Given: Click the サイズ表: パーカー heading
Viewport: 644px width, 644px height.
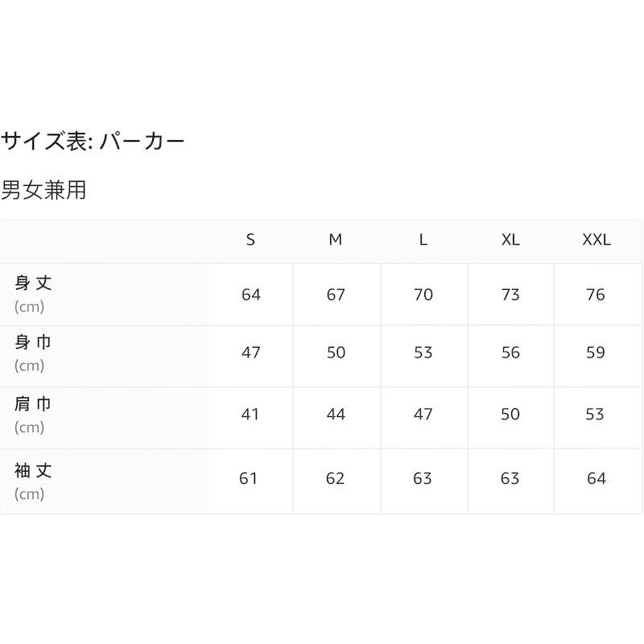Looking at the screenshot, I should 93,142.
